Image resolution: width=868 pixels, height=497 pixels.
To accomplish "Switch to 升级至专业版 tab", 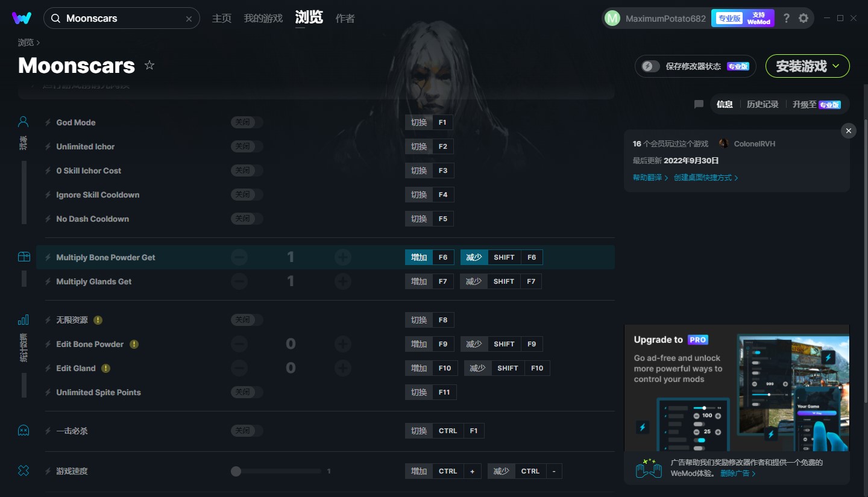I will (x=817, y=104).
